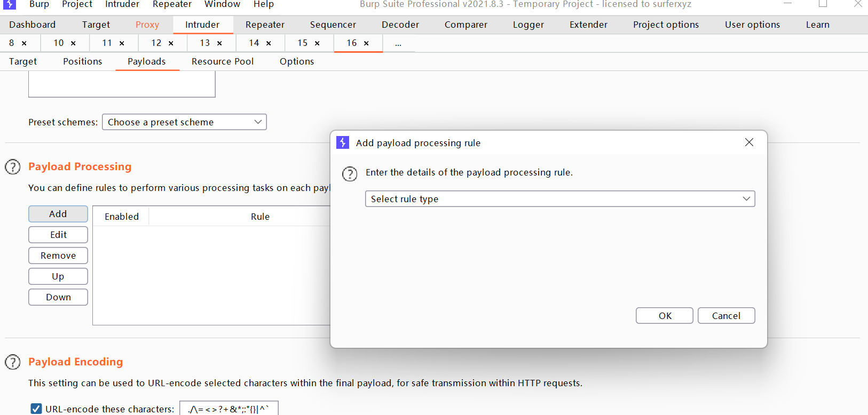This screenshot has height=415, width=868.
Task: Open Choose a preset scheme dropdown
Action: point(184,122)
